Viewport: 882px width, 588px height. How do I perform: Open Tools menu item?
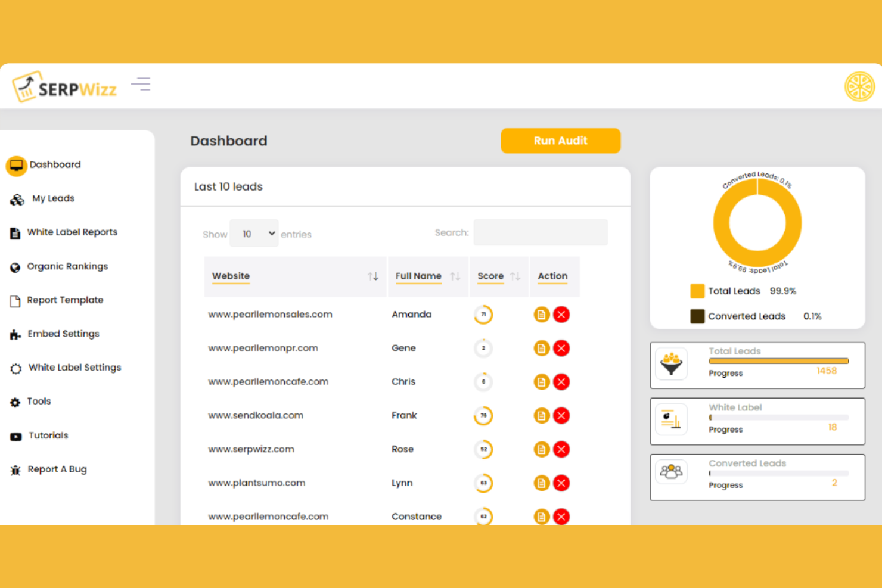pyautogui.click(x=39, y=402)
